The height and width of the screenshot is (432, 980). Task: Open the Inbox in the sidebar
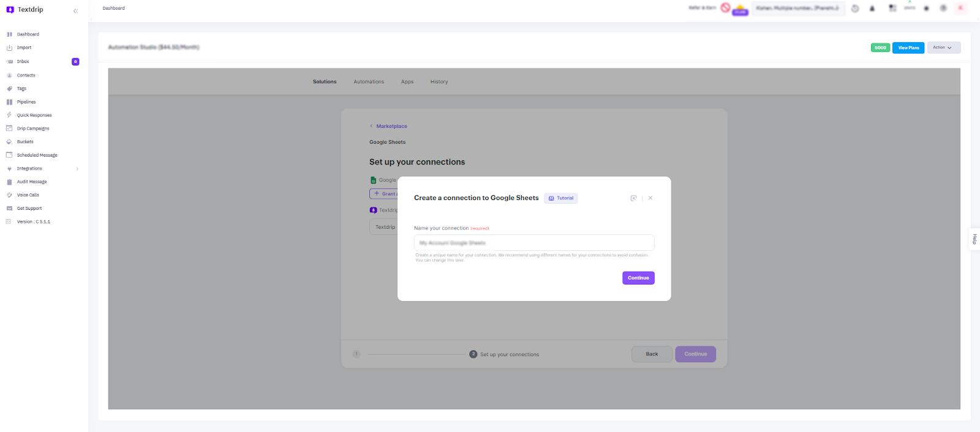[23, 62]
